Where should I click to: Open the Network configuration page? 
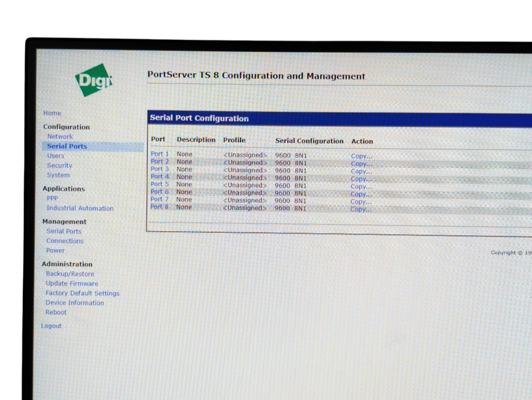59,136
